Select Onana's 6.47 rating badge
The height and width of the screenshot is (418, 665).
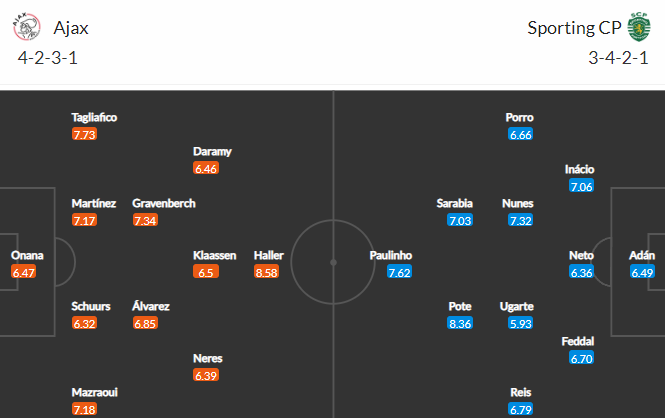point(23,272)
